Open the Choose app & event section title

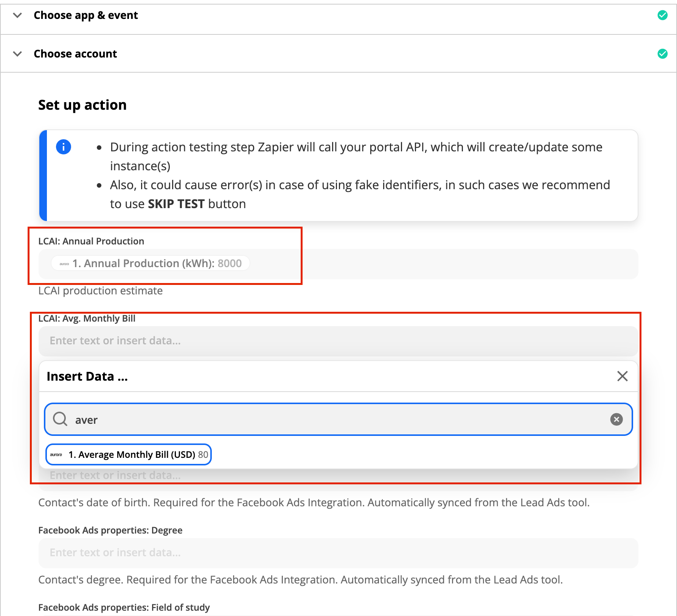(86, 15)
